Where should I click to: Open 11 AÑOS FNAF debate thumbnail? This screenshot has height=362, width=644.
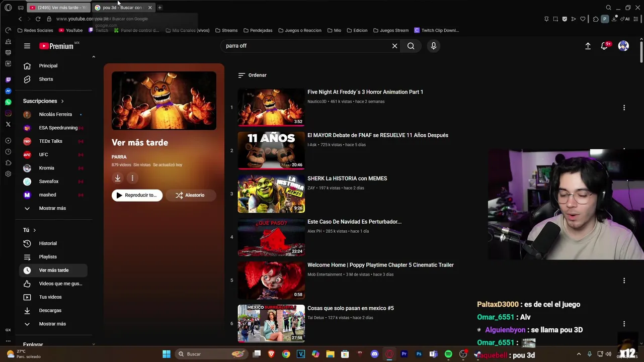[x=271, y=150]
